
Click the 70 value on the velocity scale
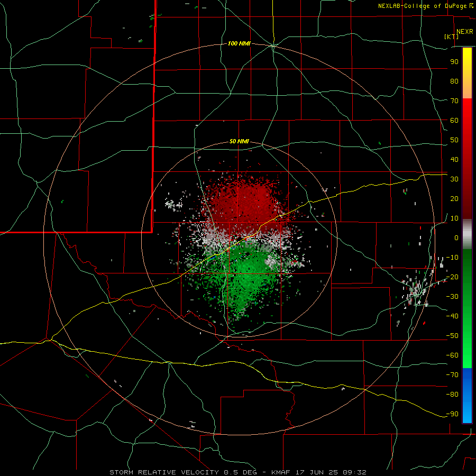pos(454,101)
